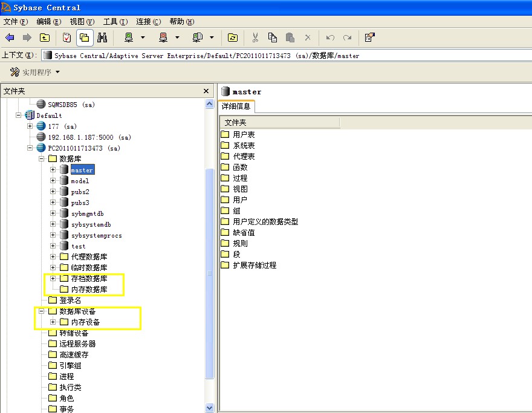Click the Undo toolbar icon
The width and height of the screenshot is (532, 413).
330,37
